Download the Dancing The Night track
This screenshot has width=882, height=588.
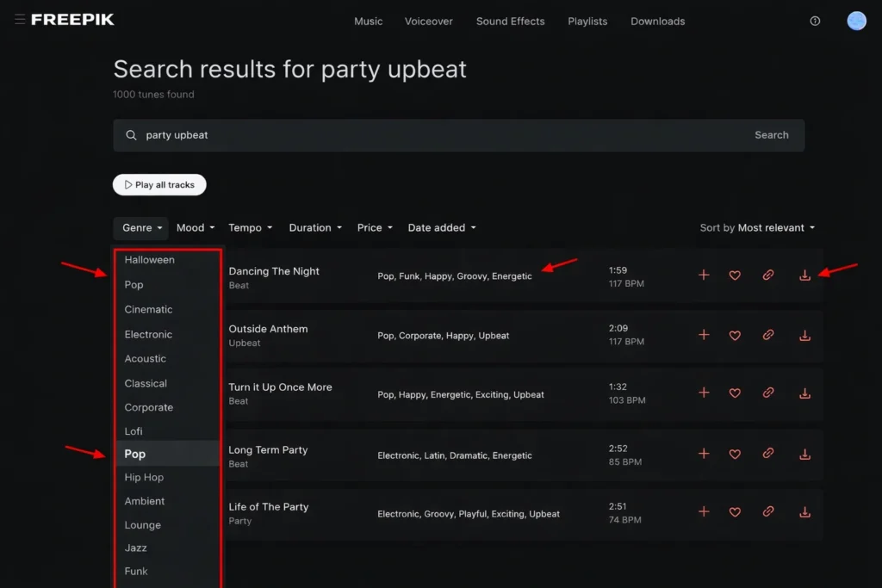(x=804, y=275)
